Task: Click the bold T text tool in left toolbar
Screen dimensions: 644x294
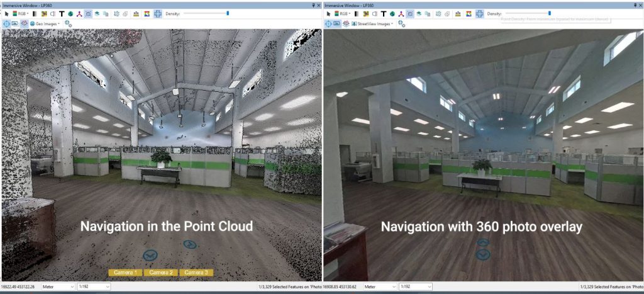Action: pyautogui.click(x=62, y=13)
